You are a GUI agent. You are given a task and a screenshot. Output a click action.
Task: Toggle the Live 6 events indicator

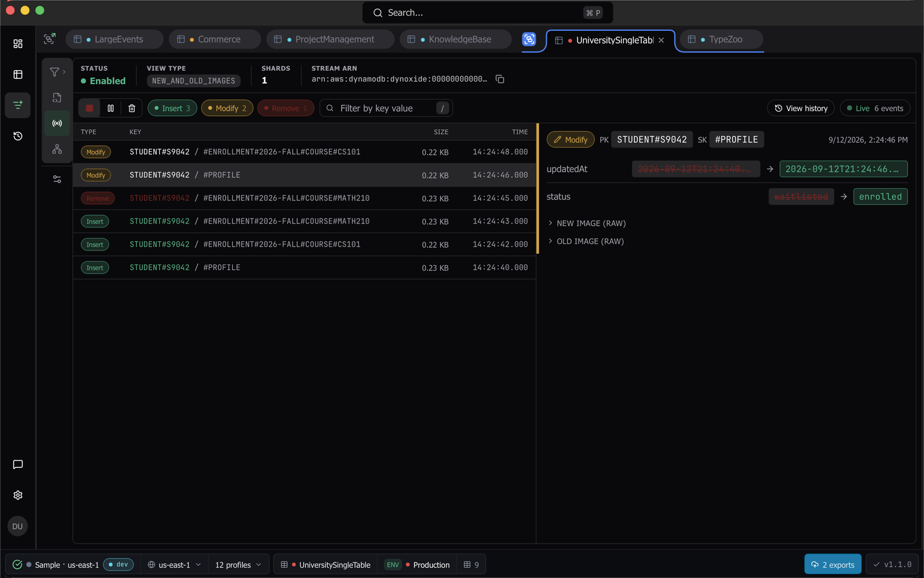(875, 109)
